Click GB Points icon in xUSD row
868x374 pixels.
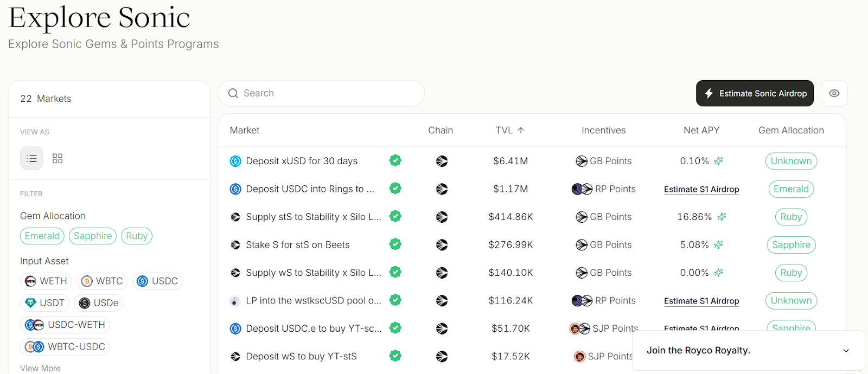[x=582, y=161]
